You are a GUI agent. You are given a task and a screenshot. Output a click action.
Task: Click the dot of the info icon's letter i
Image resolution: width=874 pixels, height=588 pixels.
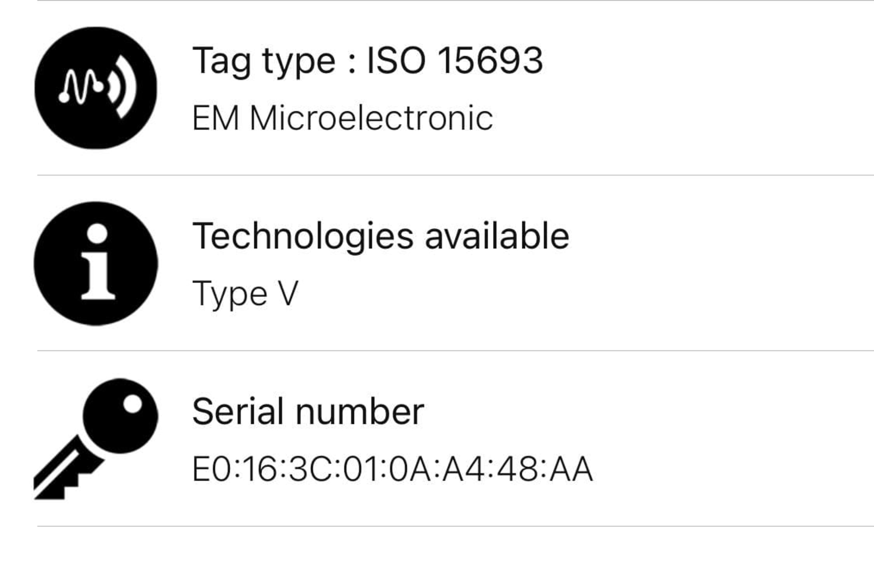[97, 233]
